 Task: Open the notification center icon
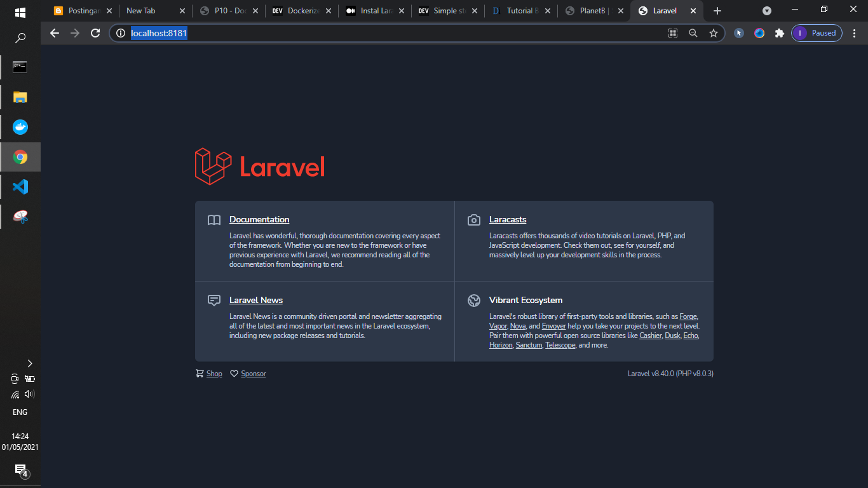point(20,471)
